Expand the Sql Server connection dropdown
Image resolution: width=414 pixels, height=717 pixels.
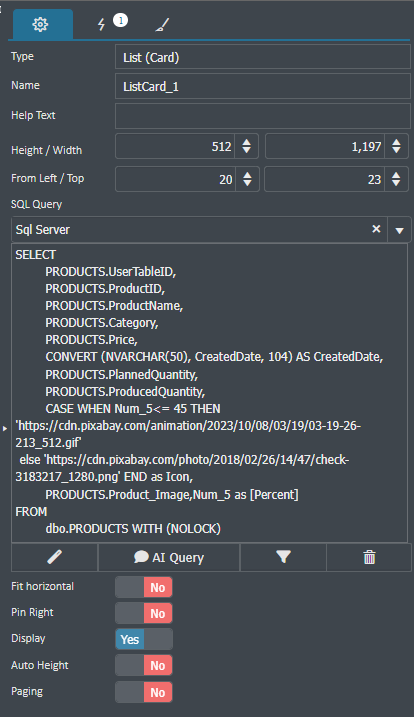tap(399, 230)
